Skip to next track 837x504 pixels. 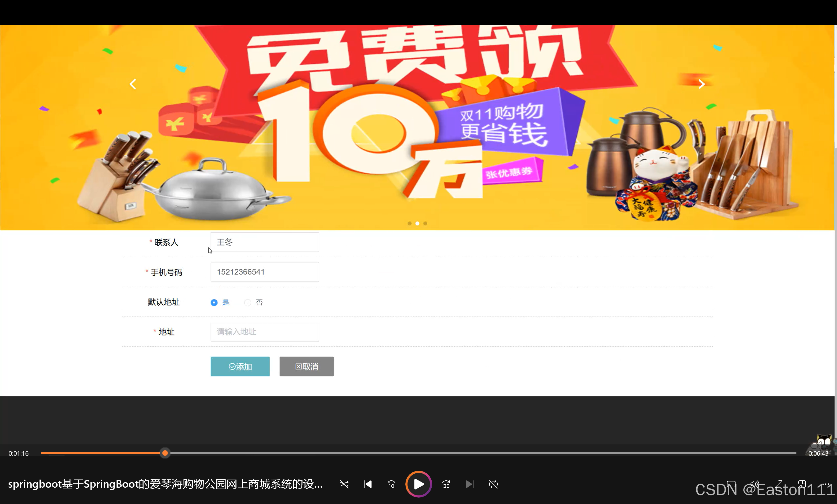[x=470, y=484]
